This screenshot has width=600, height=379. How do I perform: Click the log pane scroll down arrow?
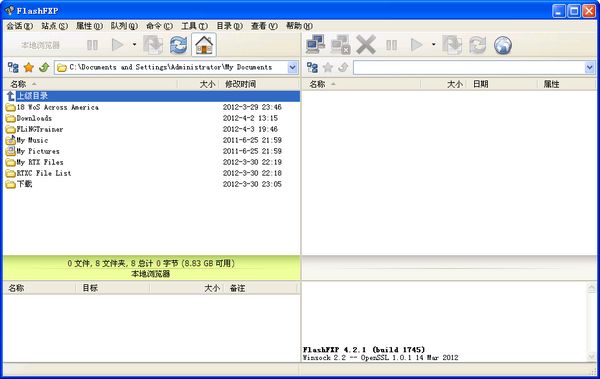pos(591,356)
